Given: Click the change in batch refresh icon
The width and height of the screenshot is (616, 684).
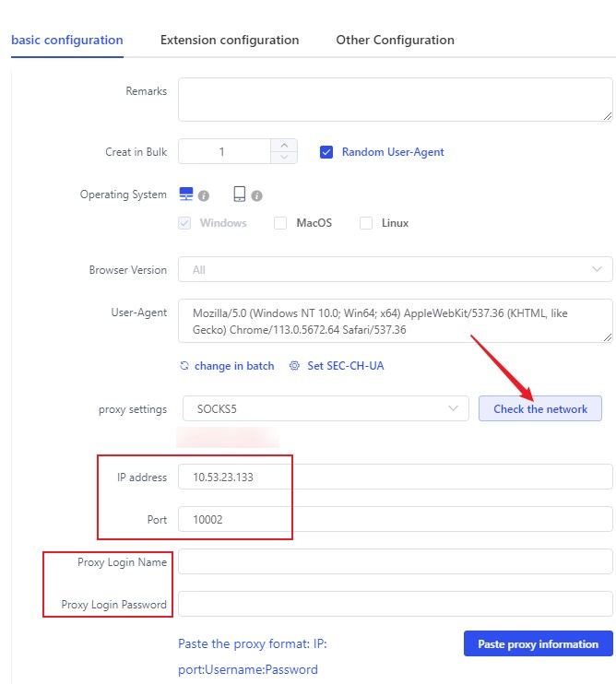Looking at the screenshot, I should (x=184, y=366).
